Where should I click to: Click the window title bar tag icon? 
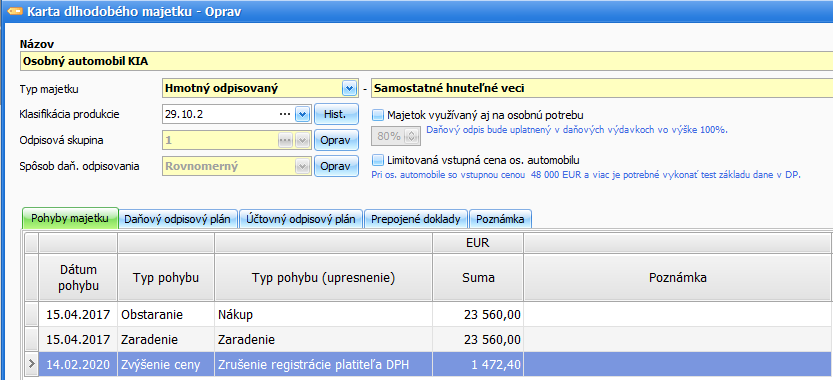point(15,11)
